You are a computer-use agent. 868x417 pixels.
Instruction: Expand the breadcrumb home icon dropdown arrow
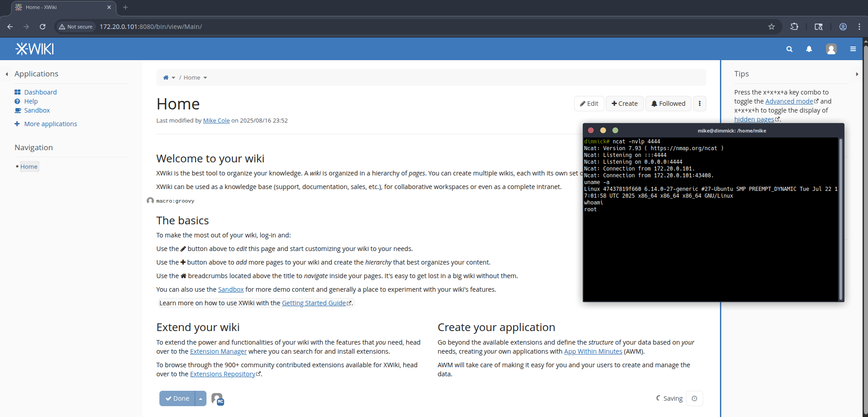(x=173, y=78)
